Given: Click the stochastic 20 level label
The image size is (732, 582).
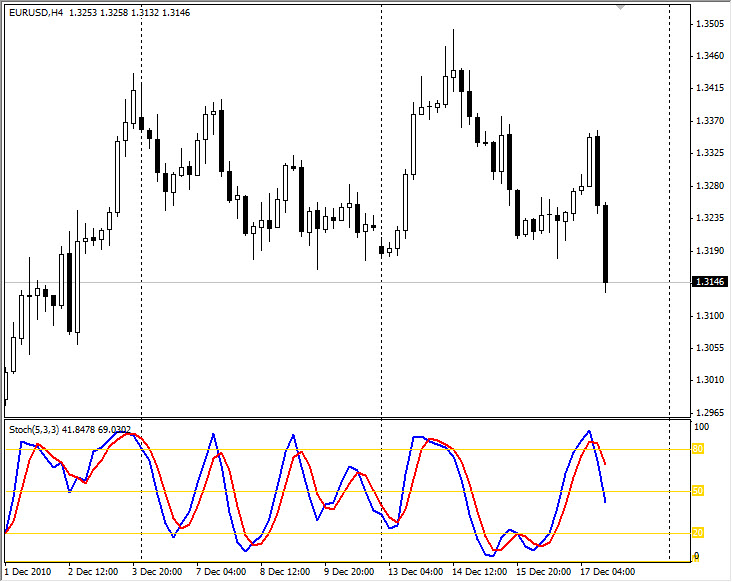Looking at the screenshot, I should pyautogui.click(x=698, y=533).
